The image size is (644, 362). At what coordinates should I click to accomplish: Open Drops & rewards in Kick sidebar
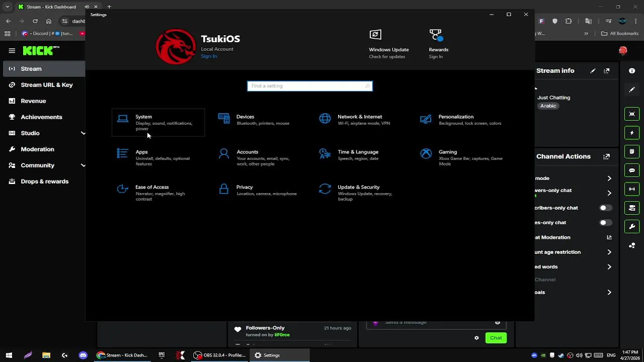point(44,182)
